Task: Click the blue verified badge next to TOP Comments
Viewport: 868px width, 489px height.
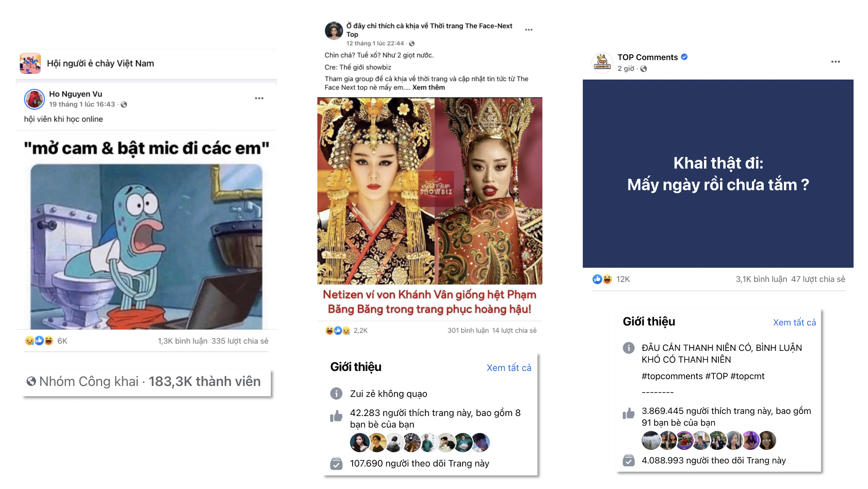Action: [x=684, y=57]
